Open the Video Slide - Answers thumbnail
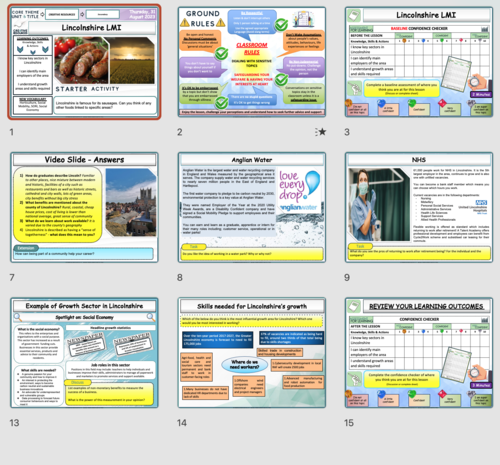 click(x=84, y=207)
